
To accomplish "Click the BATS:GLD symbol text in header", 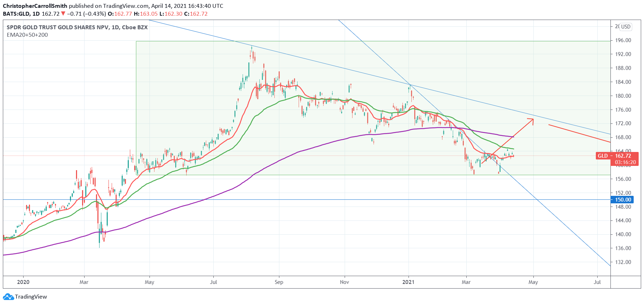I will click(16, 14).
